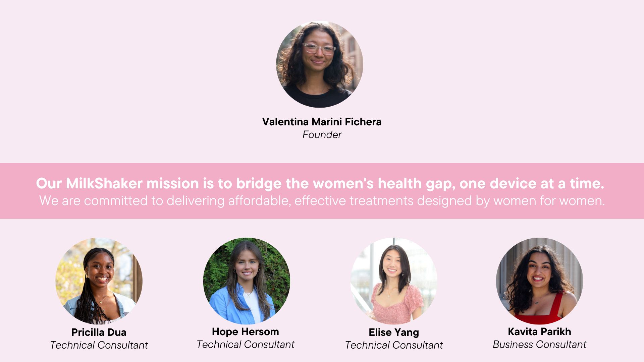The height and width of the screenshot is (362, 644).
Task: Click the bold MilkShaker mission headline
Action: point(320,183)
